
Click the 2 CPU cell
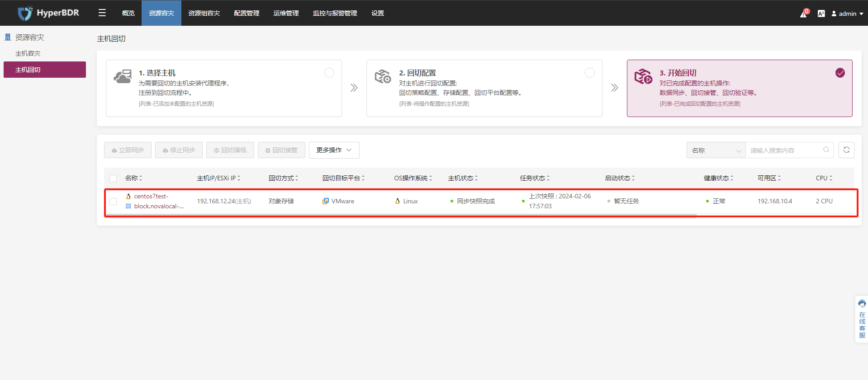pos(824,202)
